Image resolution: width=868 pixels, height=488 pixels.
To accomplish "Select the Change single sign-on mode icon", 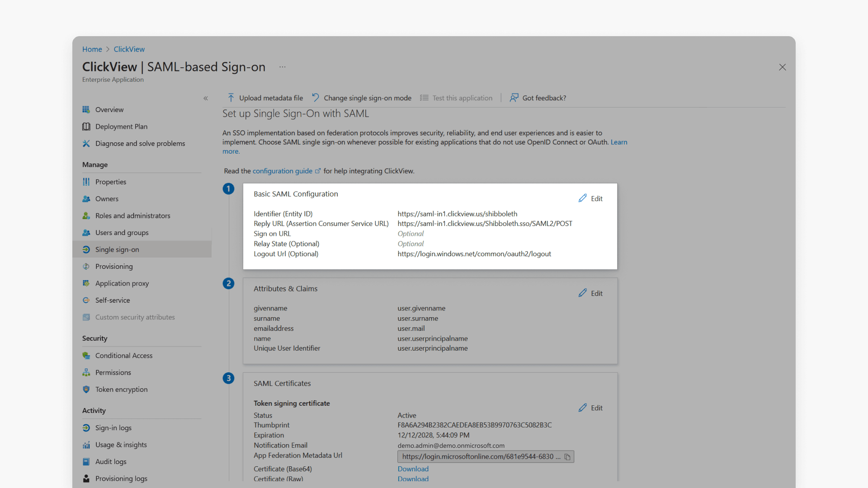I will point(315,98).
